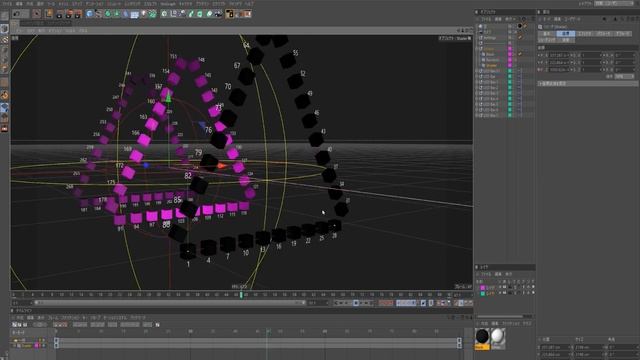Click the teal layer color swatch in Layer manager
The image size is (640, 360).
(x=482, y=293)
